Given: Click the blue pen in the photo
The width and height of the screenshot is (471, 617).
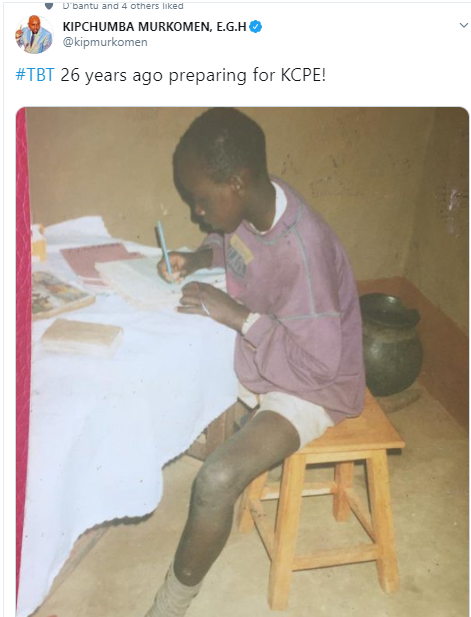Looking at the screenshot, I should tap(164, 250).
